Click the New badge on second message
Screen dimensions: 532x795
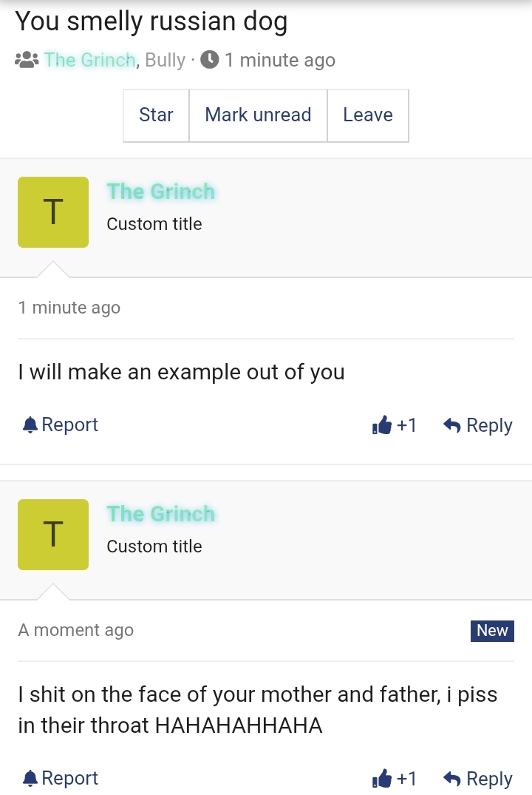492,631
